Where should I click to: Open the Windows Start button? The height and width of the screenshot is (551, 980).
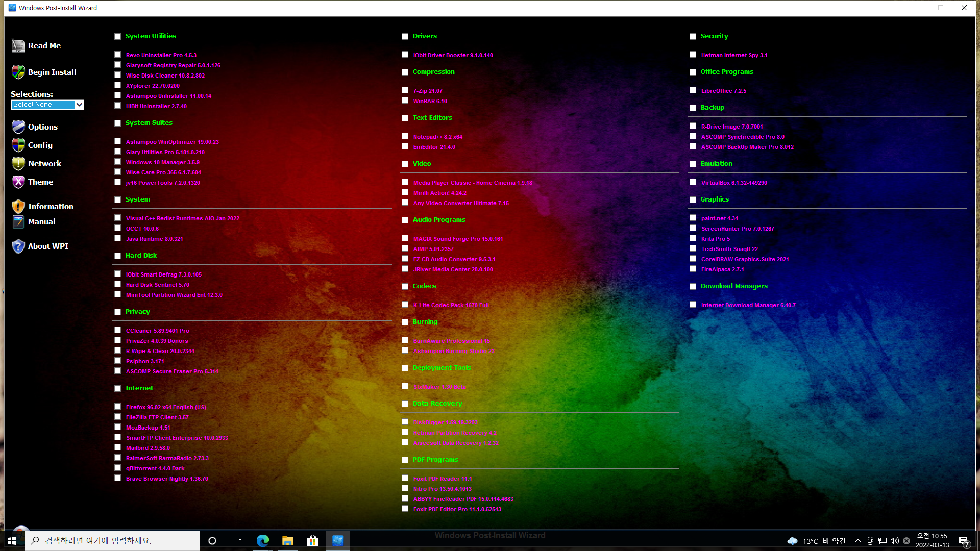tap(12, 541)
